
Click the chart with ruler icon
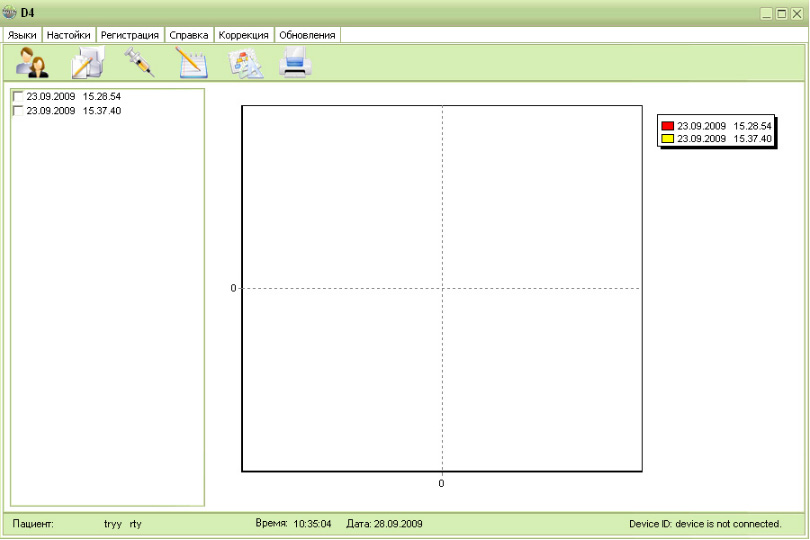pyautogui.click(x=244, y=64)
